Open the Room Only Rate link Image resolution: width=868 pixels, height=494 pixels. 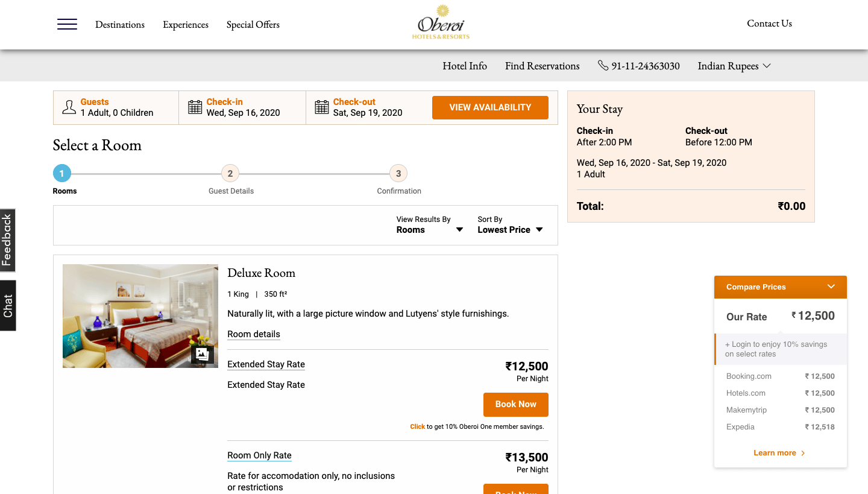click(x=259, y=455)
